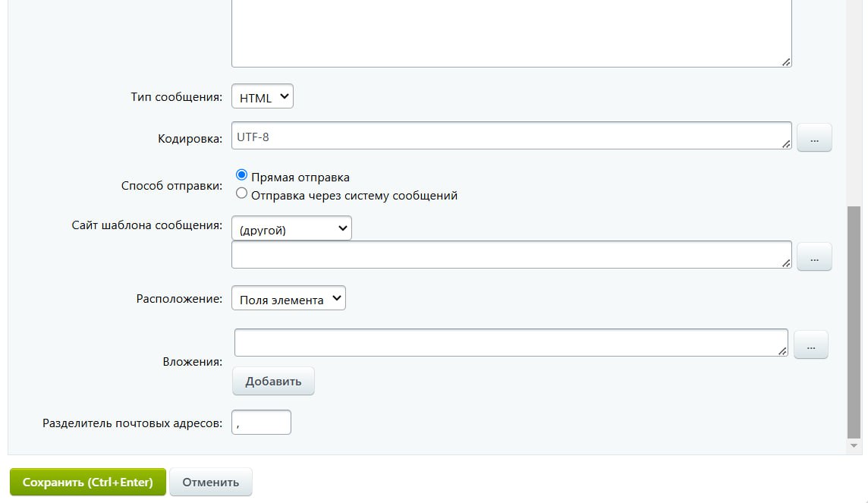Click the Добавить attachment button
Image resolution: width=868 pixels, height=503 pixels.
point(273,381)
